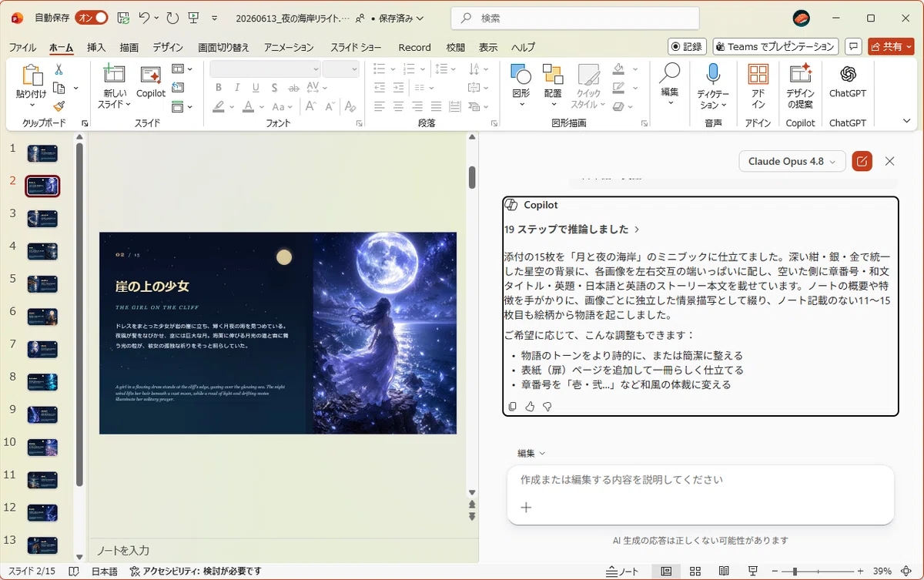Expand the 19 steps reasoning chevron
Viewport: 924px width, 580px height.
pyautogui.click(x=637, y=230)
